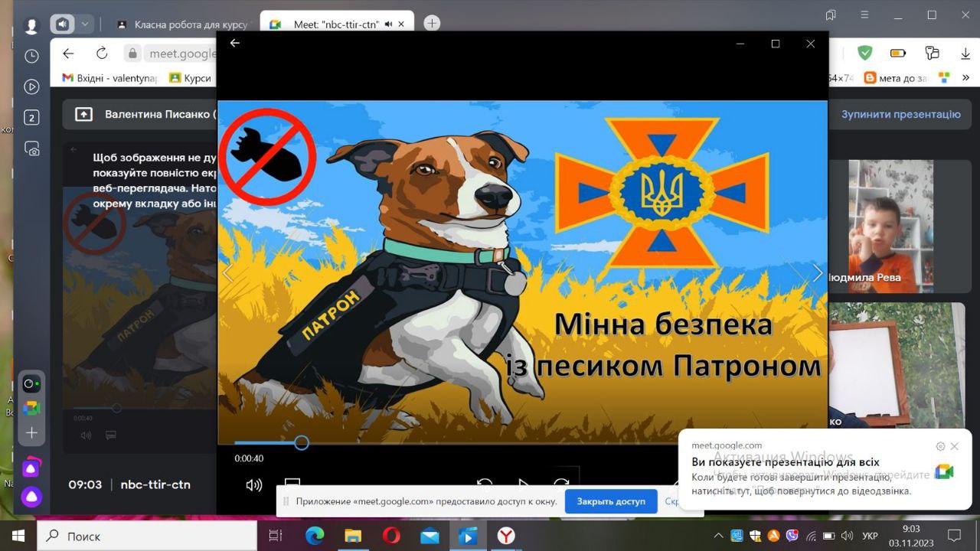980x551 pixels.
Task: Launch Microsoft Edge from the taskbar
Action: [315, 536]
